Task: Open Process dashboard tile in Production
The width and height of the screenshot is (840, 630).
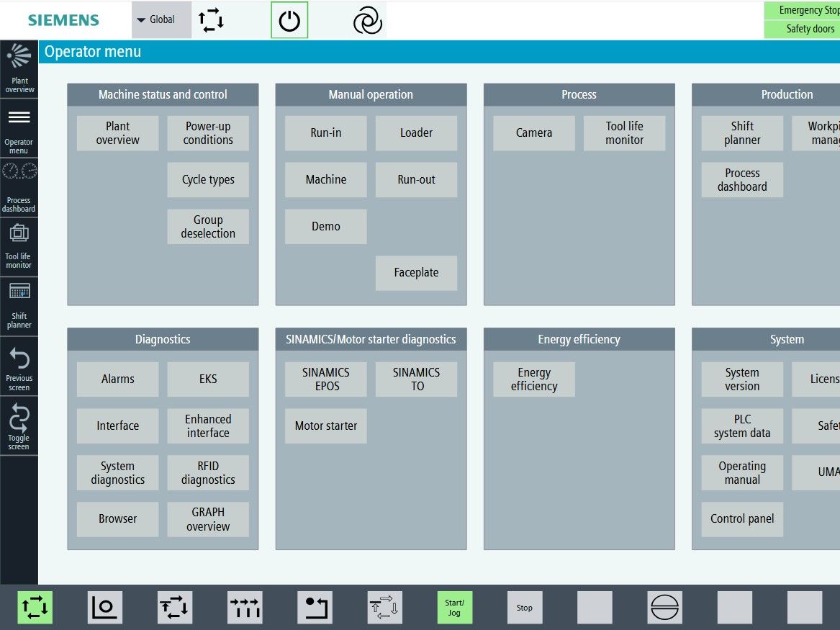Action: coord(743,180)
